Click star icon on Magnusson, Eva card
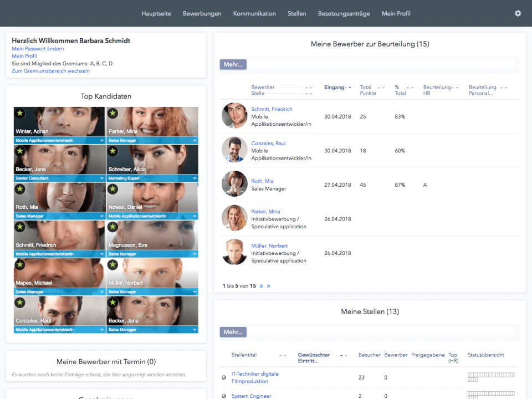 coord(112,227)
